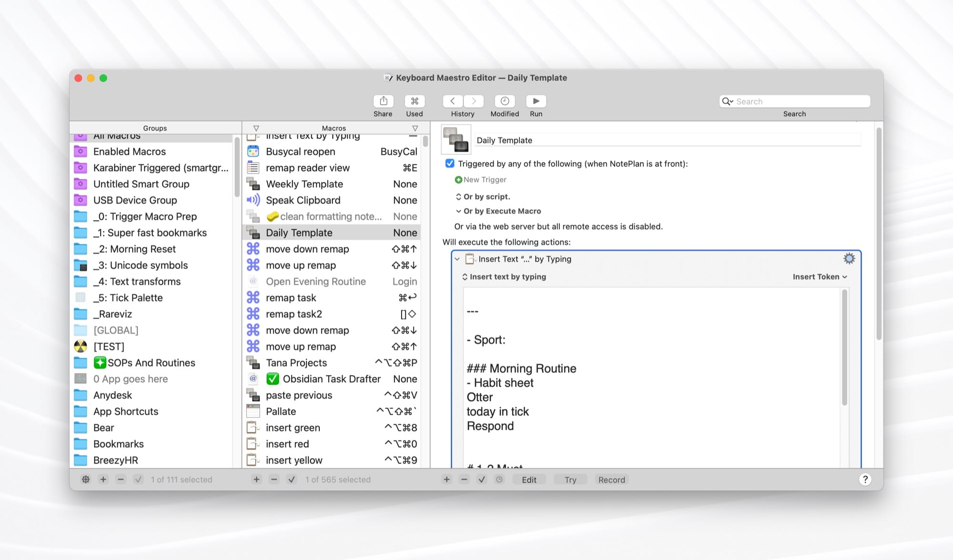Delete selected macro with minus button
The height and width of the screenshot is (560, 953).
tap(274, 480)
